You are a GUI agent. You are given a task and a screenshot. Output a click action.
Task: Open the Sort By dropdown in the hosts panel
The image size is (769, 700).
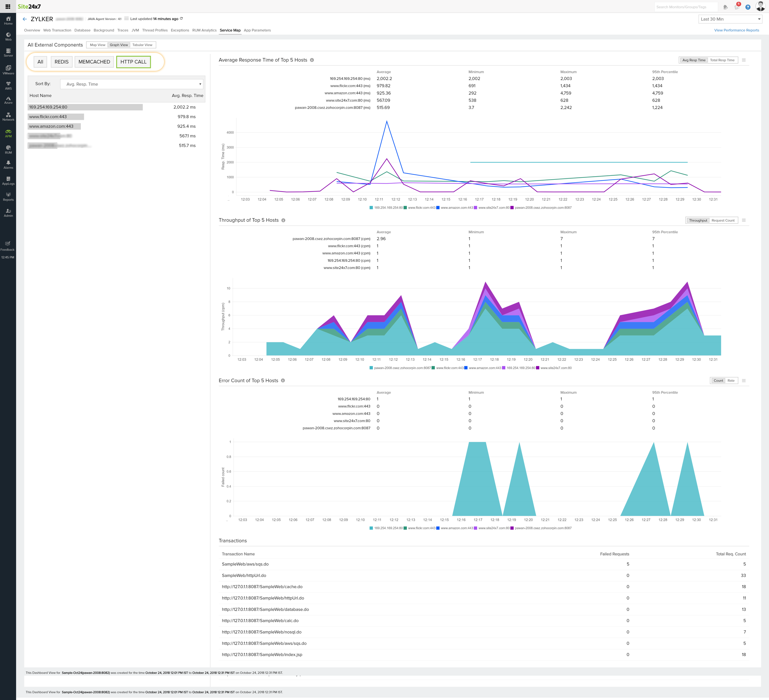pyautogui.click(x=132, y=84)
